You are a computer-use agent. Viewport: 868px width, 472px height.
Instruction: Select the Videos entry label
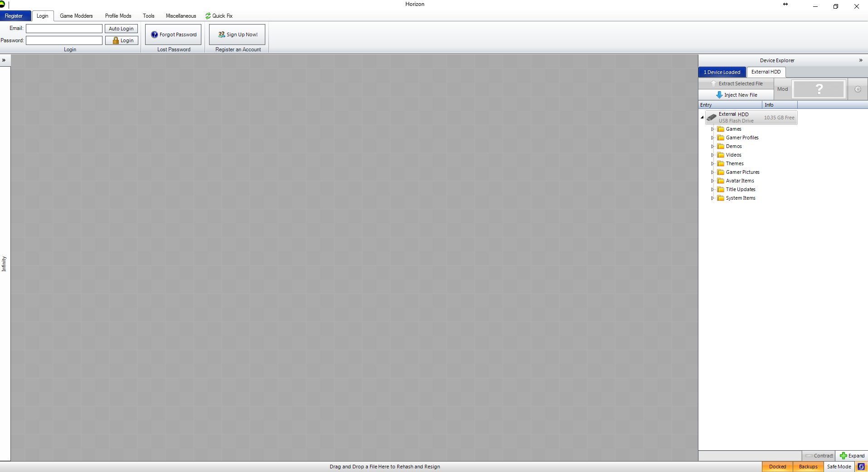[x=733, y=155]
